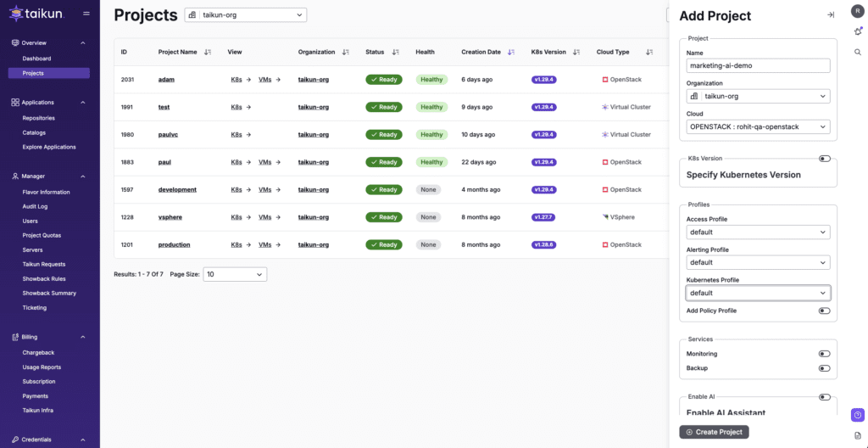Enable the K8s Version toggle
This screenshot has height=448, width=868.
824,159
